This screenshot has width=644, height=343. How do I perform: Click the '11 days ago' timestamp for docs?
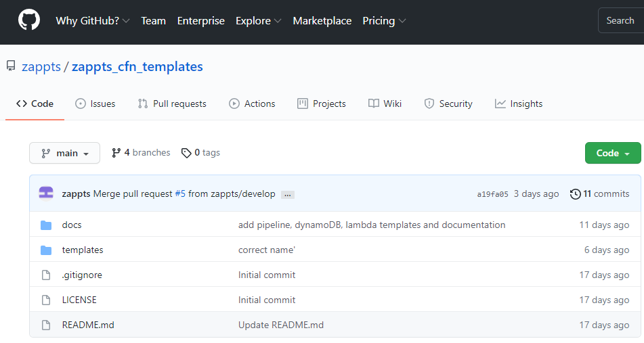pos(604,225)
